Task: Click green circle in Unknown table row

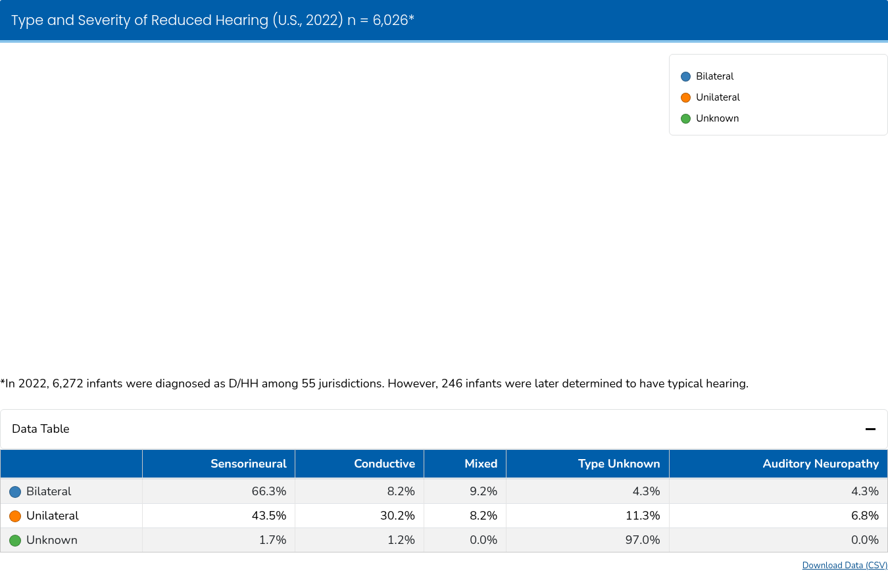Action: tap(15, 541)
